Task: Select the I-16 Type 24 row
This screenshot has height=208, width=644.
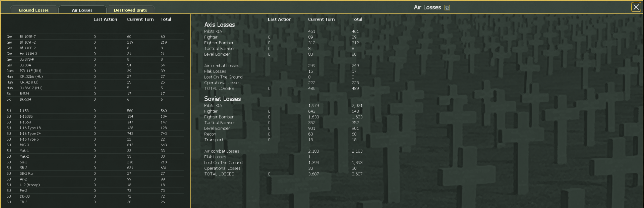Action: pos(95,134)
